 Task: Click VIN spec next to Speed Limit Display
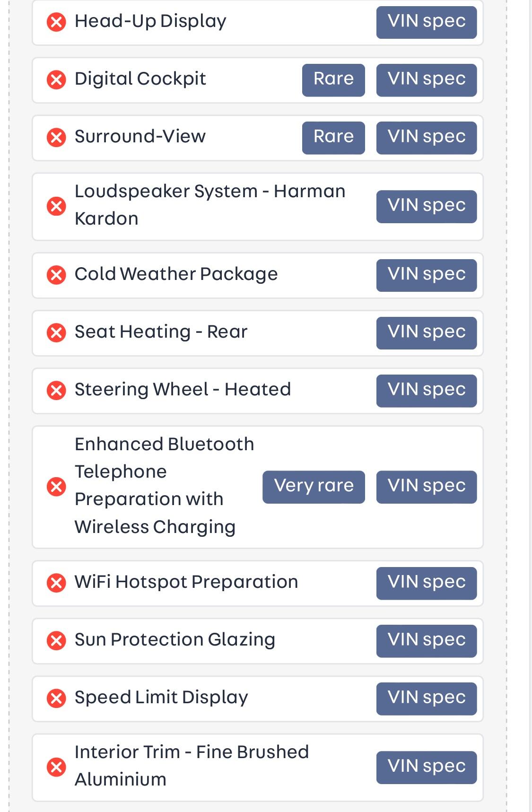[x=426, y=698]
